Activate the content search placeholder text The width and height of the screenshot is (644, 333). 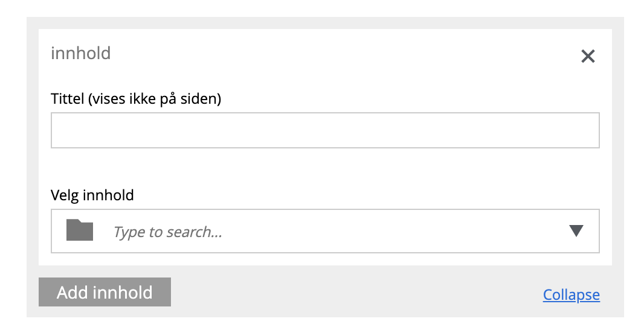click(168, 232)
